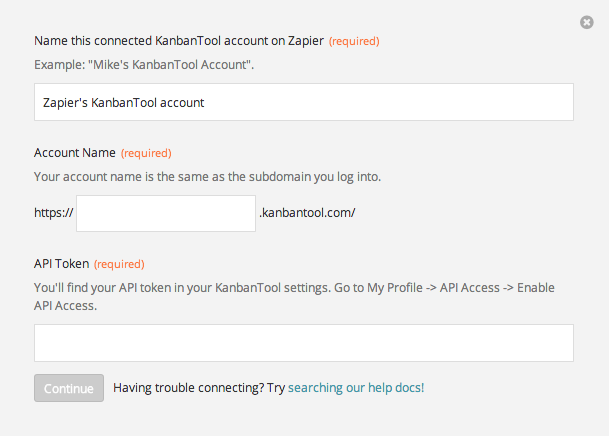Image resolution: width=609 pixels, height=436 pixels.
Task: Click the Account Name field label
Action: [75, 153]
